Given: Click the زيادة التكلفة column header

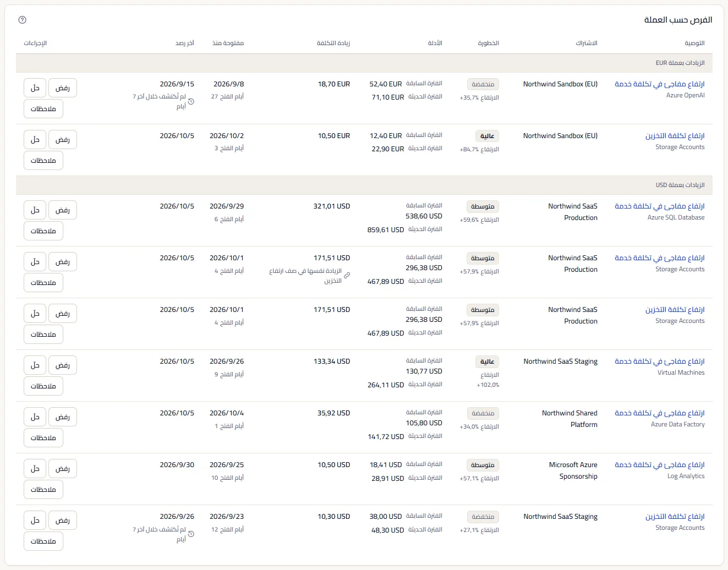Looking at the screenshot, I should click(333, 43).
